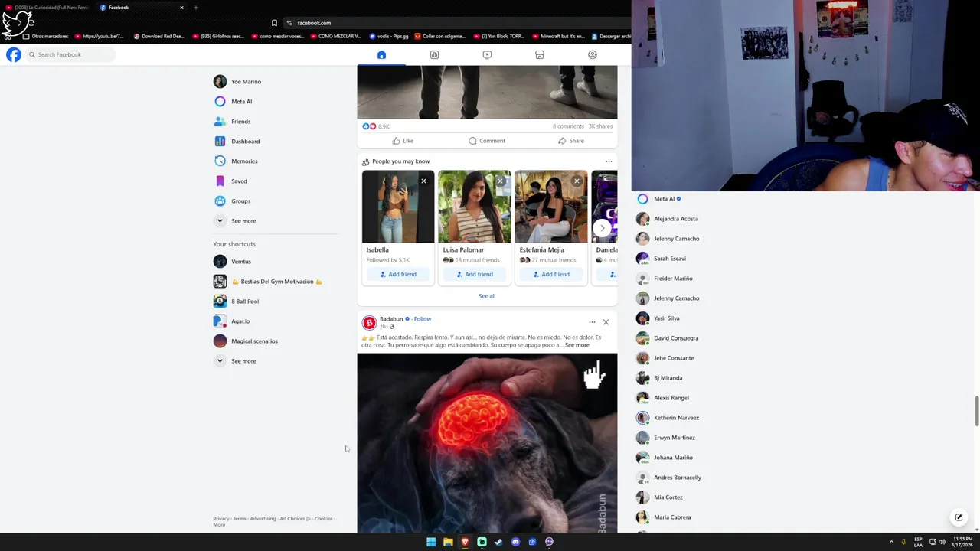This screenshot has width=980, height=551.
Task: Open Discord from the taskbar
Action: (515, 542)
